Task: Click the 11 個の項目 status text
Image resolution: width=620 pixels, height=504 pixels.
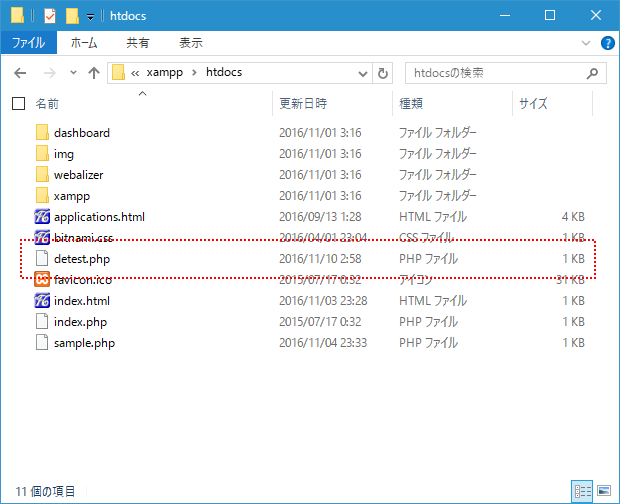Action: 45,491
